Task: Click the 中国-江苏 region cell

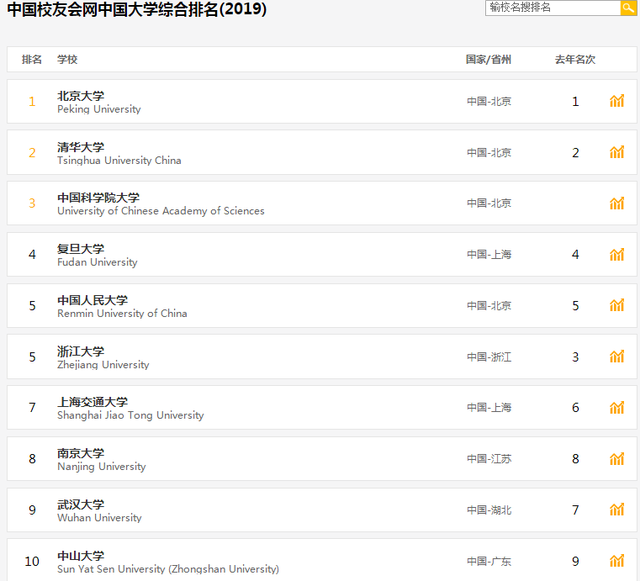Action: [489, 459]
